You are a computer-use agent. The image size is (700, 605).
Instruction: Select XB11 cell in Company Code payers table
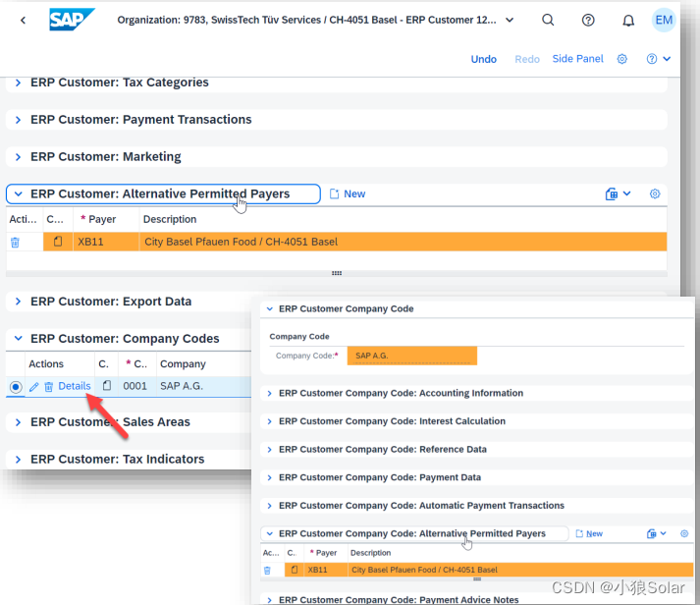coord(325,570)
